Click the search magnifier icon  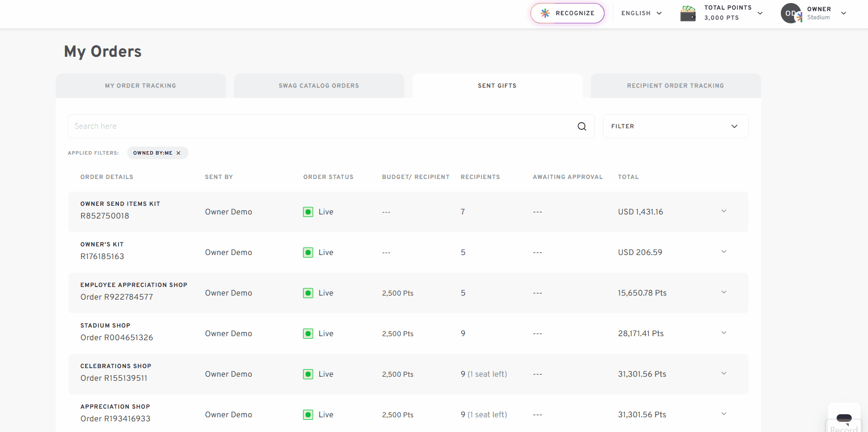[x=582, y=126]
